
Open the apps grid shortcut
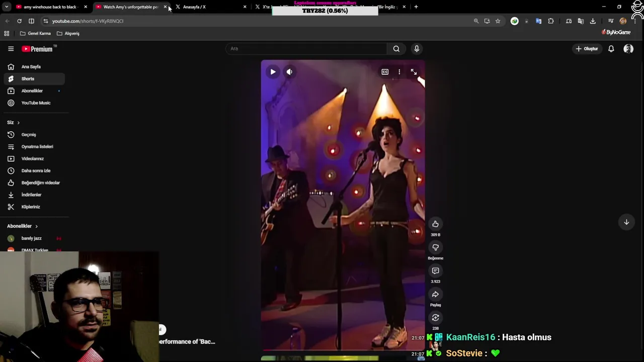[7, 33]
